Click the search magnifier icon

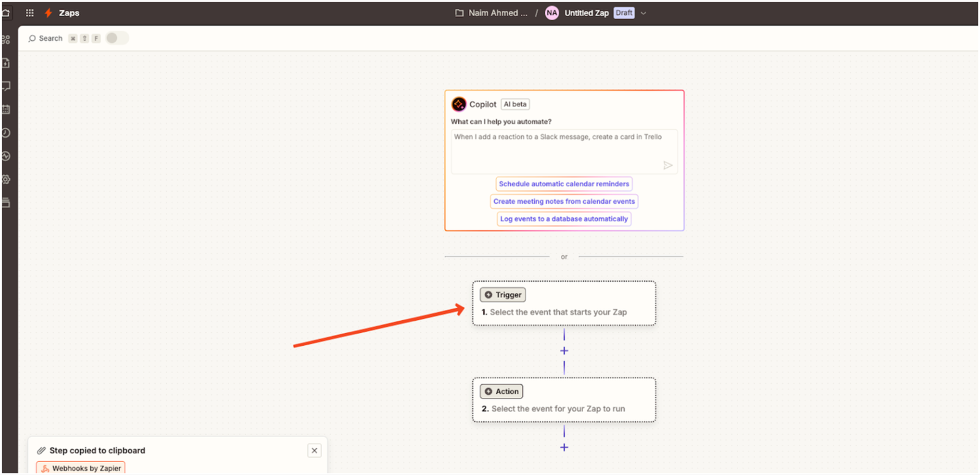[x=32, y=39]
